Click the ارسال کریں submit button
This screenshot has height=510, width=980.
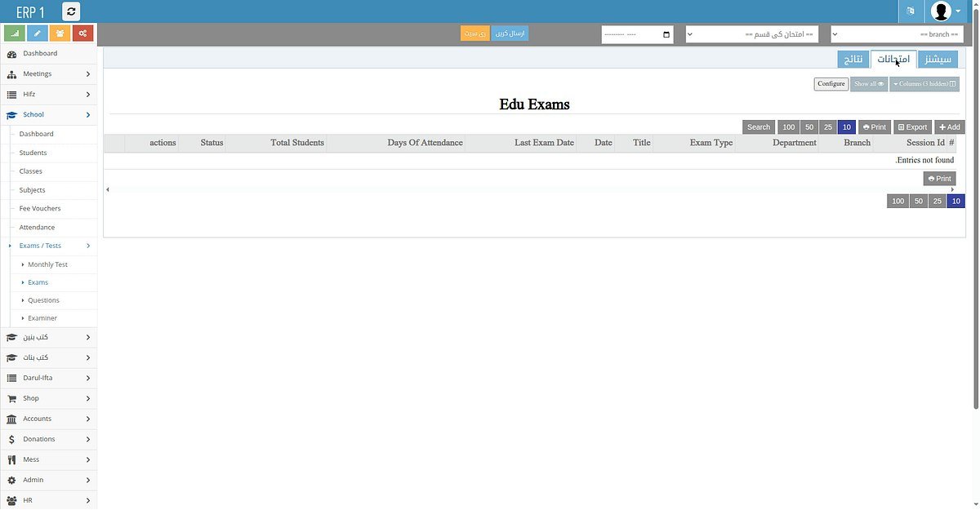click(510, 33)
